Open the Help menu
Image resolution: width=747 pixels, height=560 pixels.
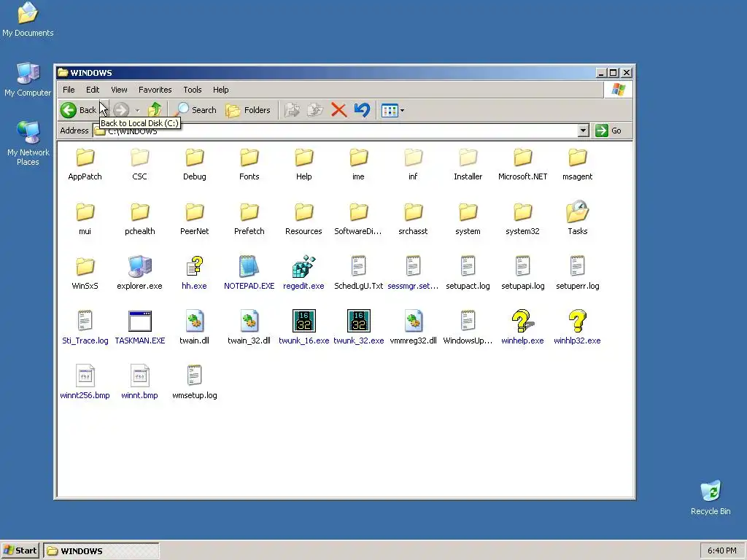220,90
